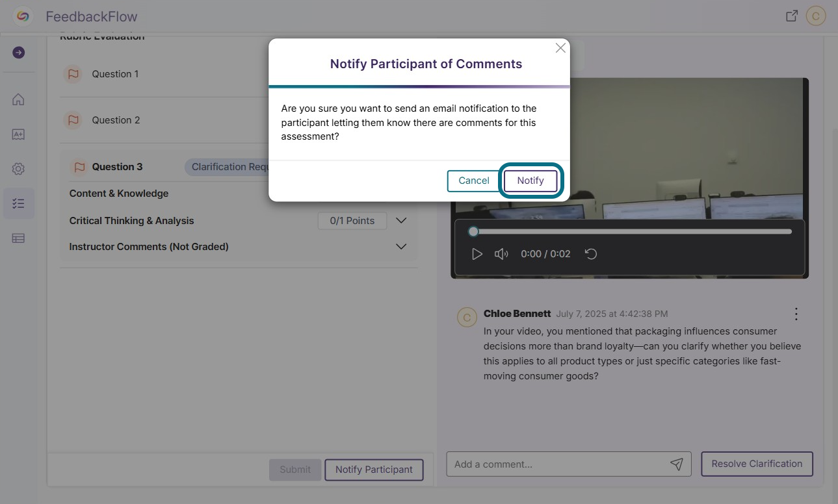The width and height of the screenshot is (838, 504).
Task: Seek on the video progress bar
Action: pos(632,231)
